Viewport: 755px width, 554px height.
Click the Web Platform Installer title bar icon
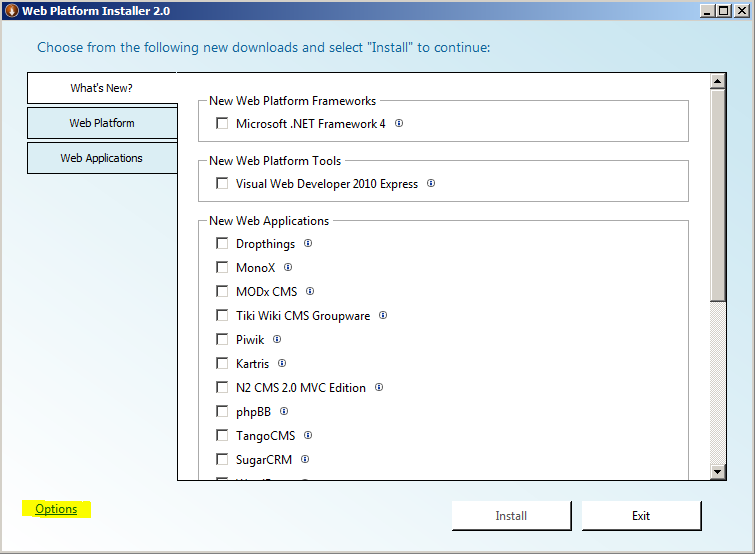point(11,10)
